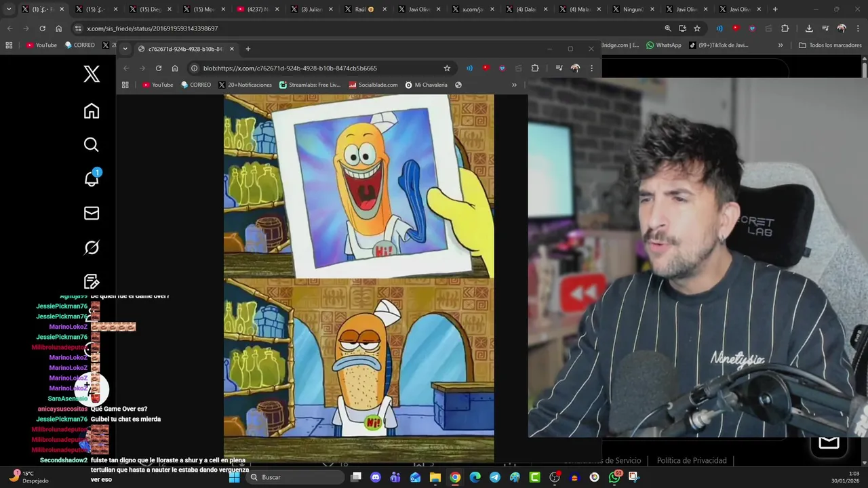Open X direct messages envelope

click(92, 213)
